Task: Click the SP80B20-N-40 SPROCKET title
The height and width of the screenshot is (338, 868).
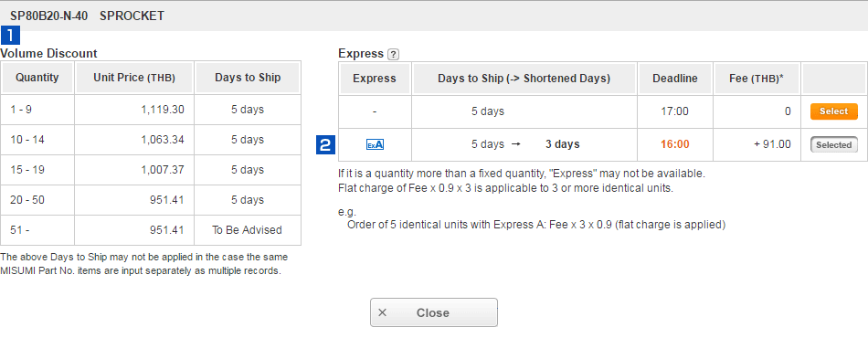Action: (87, 16)
